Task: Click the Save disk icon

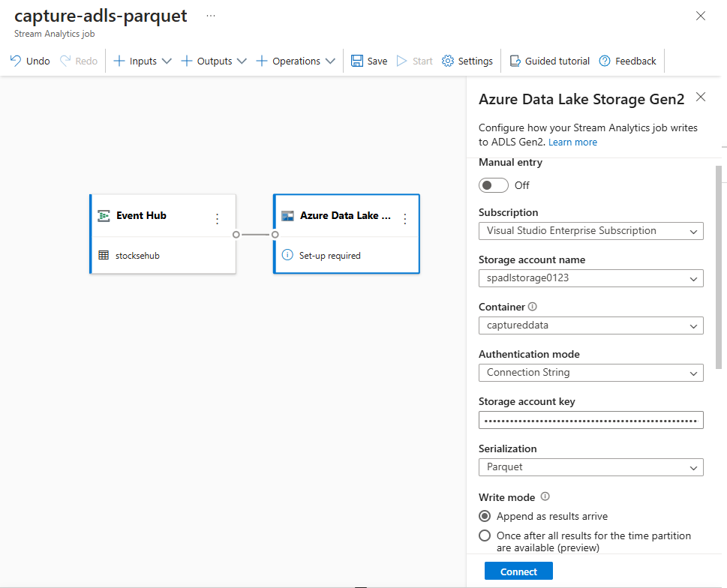Action: tap(357, 61)
